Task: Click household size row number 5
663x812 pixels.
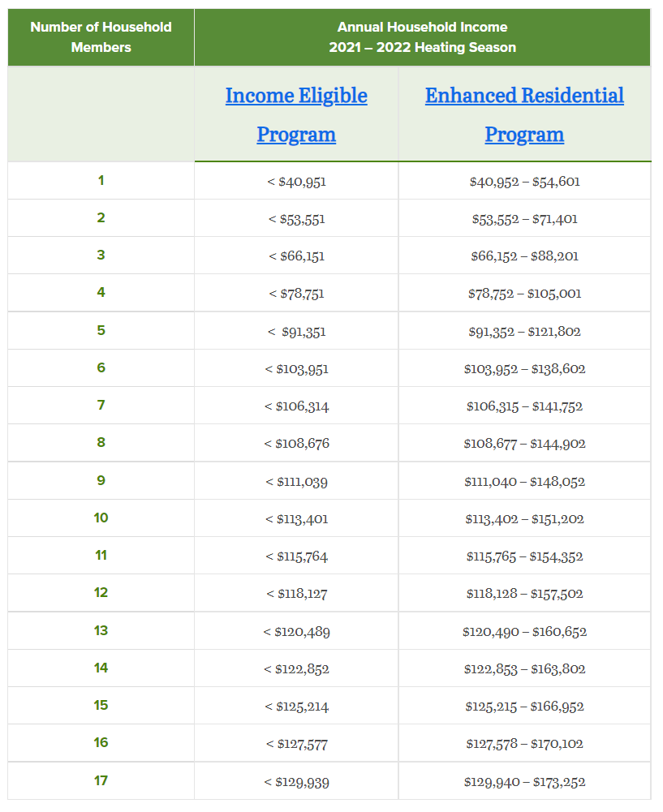Action: 101,331
